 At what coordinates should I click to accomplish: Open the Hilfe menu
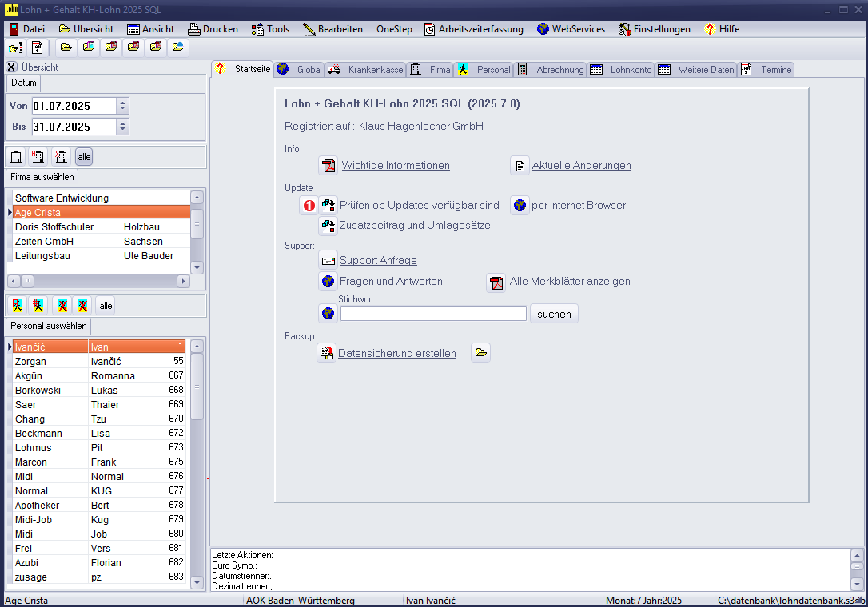point(722,29)
